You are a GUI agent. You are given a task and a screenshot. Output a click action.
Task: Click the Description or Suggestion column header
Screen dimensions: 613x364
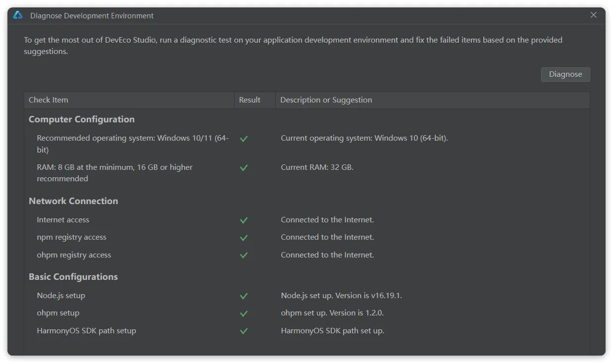[326, 100]
